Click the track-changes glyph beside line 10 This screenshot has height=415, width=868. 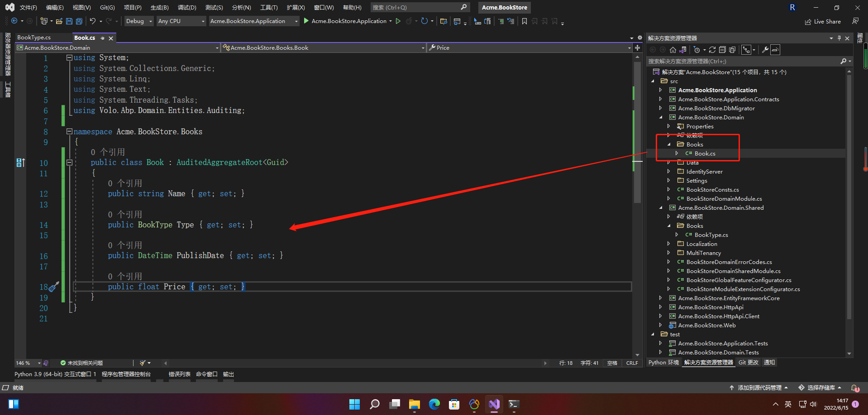coord(21,163)
